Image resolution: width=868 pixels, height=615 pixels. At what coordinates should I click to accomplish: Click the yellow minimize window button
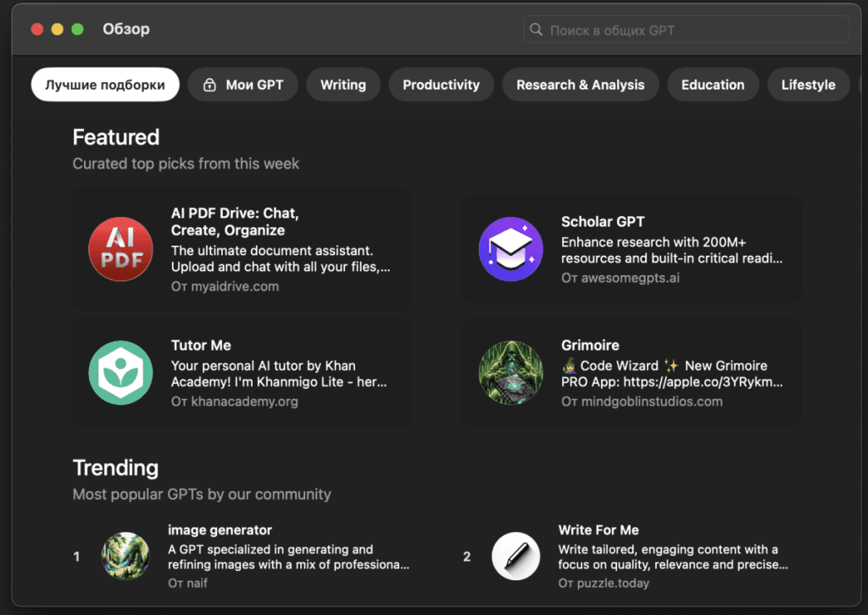pyautogui.click(x=57, y=30)
